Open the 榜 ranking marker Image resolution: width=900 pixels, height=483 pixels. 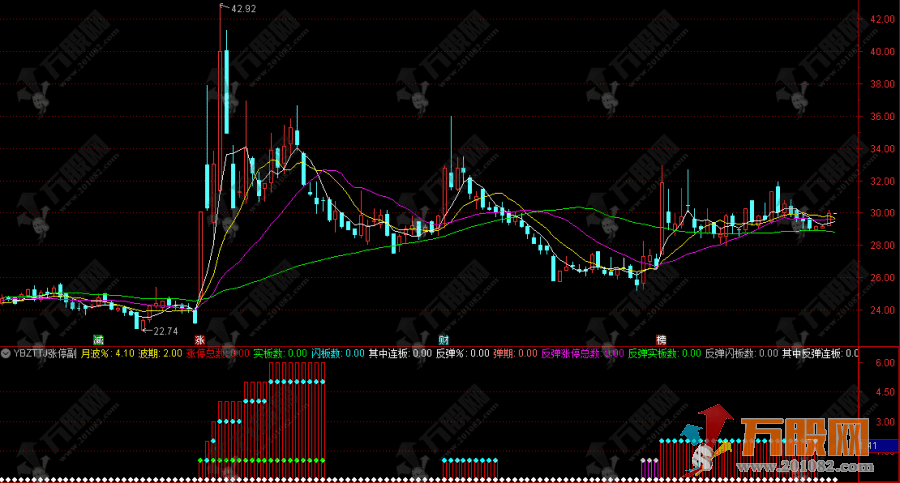click(661, 339)
